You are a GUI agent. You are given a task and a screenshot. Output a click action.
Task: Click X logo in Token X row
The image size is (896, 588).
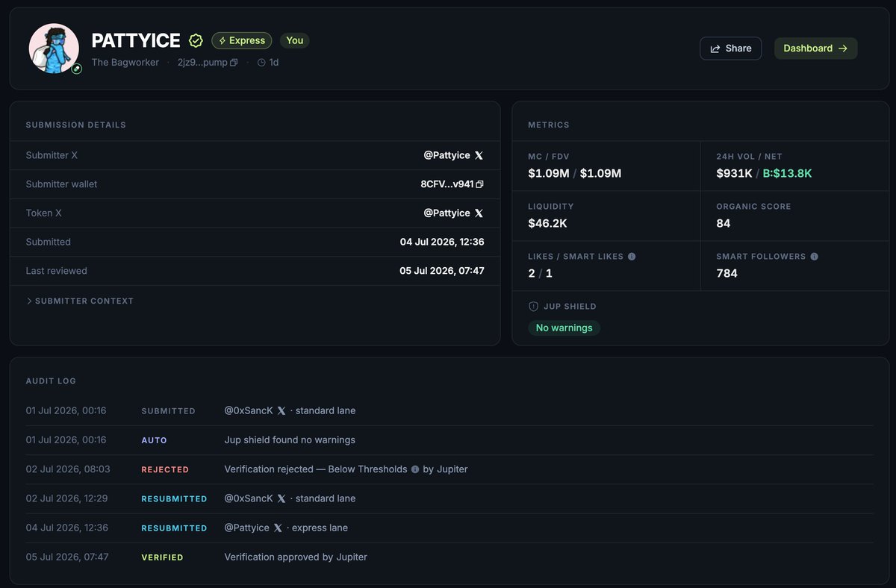point(479,213)
